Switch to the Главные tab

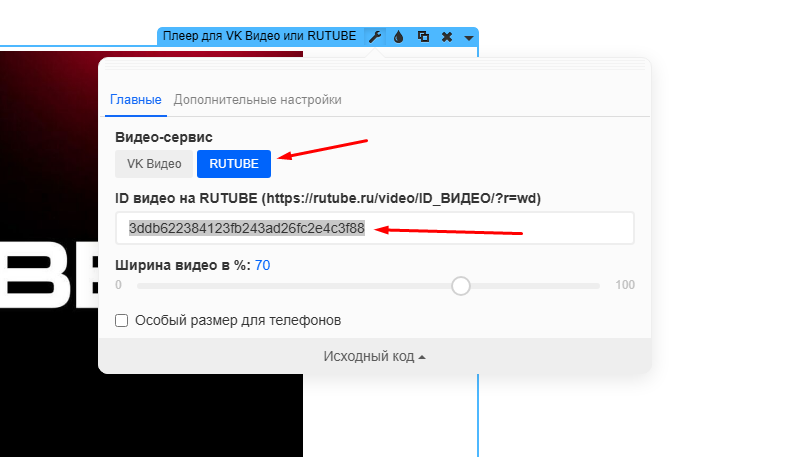pyautogui.click(x=136, y=100)
